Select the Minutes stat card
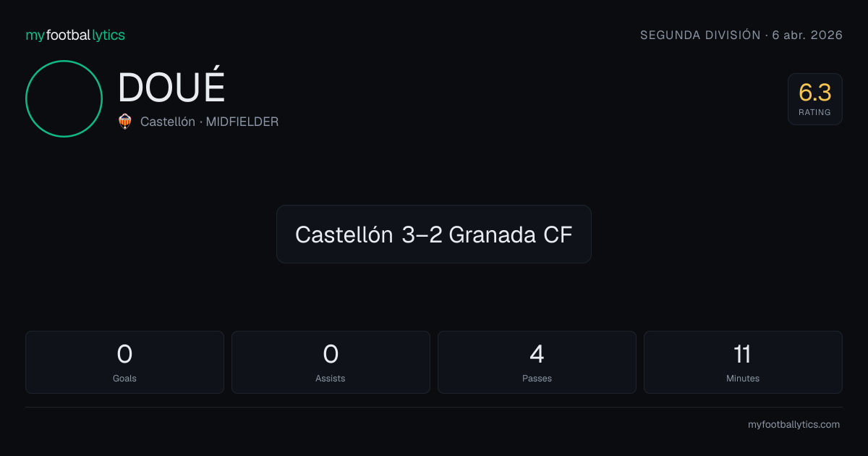The width and height of the screenshot is (868, 456). click(x=743, y=362)
